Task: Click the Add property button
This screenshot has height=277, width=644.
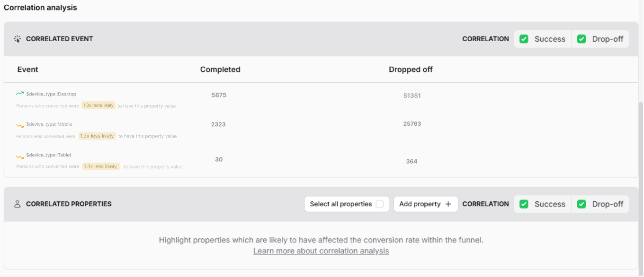Action: pyautogui.click(x=425, y=204)
